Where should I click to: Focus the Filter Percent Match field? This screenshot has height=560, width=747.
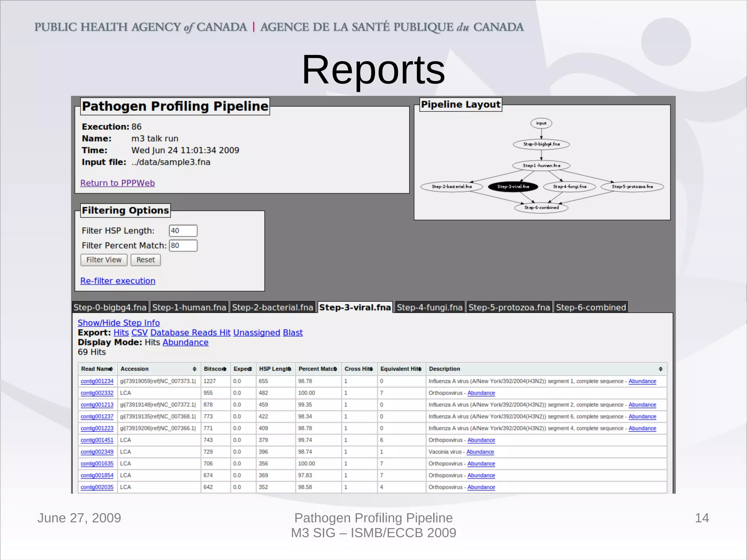click(183, 246)
